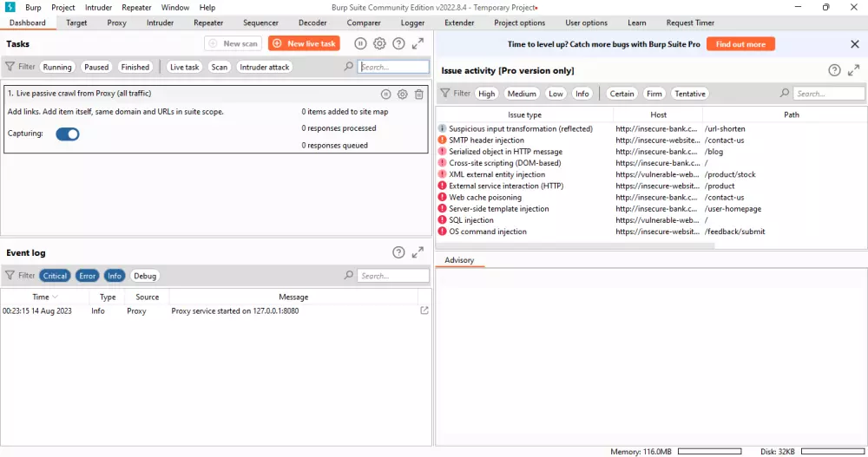Click magnifier icon beside Tasks search
This screenshot has height=457, width=868.
click(348, 67)
